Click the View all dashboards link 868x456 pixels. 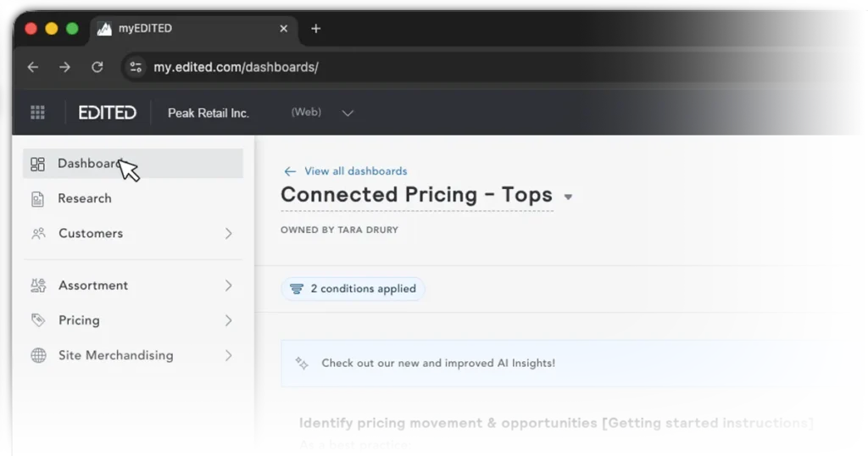tap(355, 171)
